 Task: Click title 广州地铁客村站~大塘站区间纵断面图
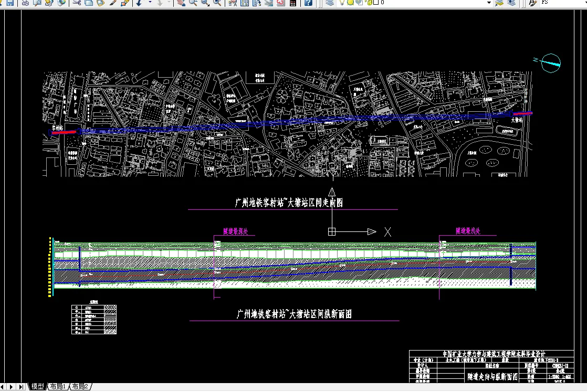[294, 314]
